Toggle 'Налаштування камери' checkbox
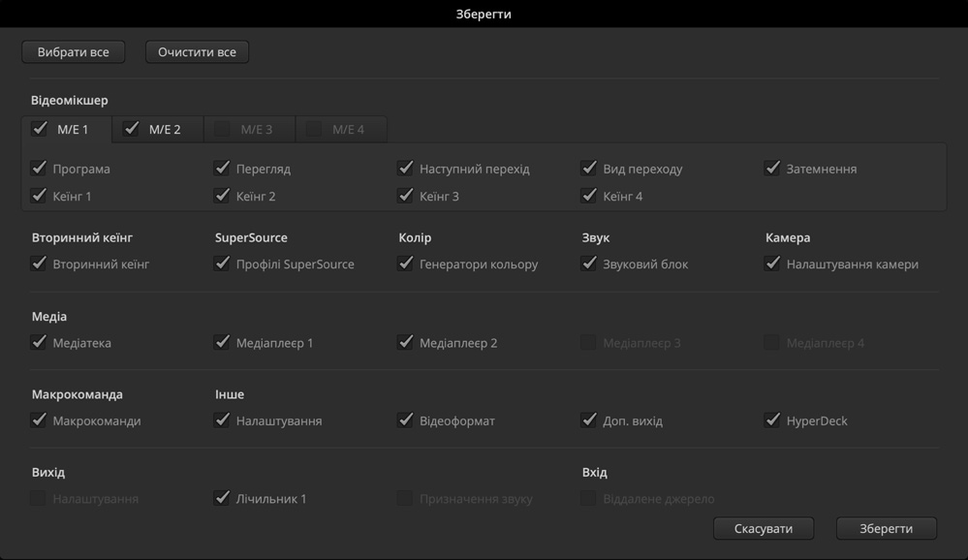The width and height of the screenshot is (968, 560). pos(772,264)
